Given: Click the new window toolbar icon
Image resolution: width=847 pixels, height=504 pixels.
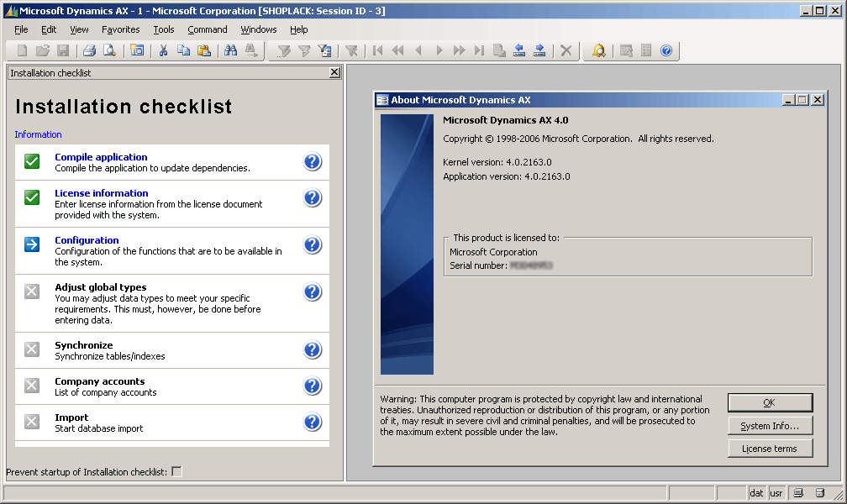Looking at the screenshot, I should tap(137, 50).
